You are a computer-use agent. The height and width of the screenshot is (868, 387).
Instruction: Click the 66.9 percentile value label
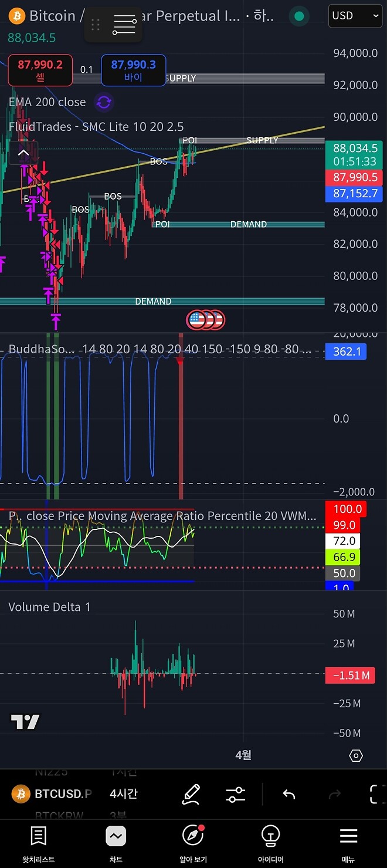coord(344,557)
